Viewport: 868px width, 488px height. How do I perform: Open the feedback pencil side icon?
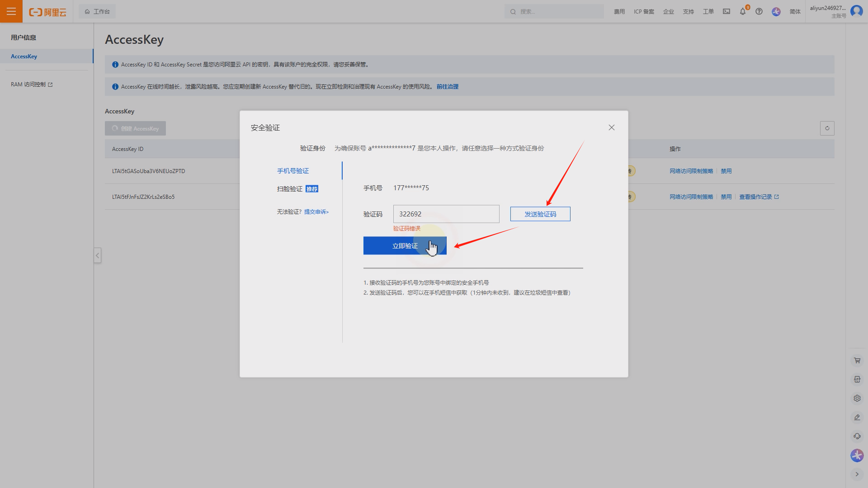coord(857,418)
